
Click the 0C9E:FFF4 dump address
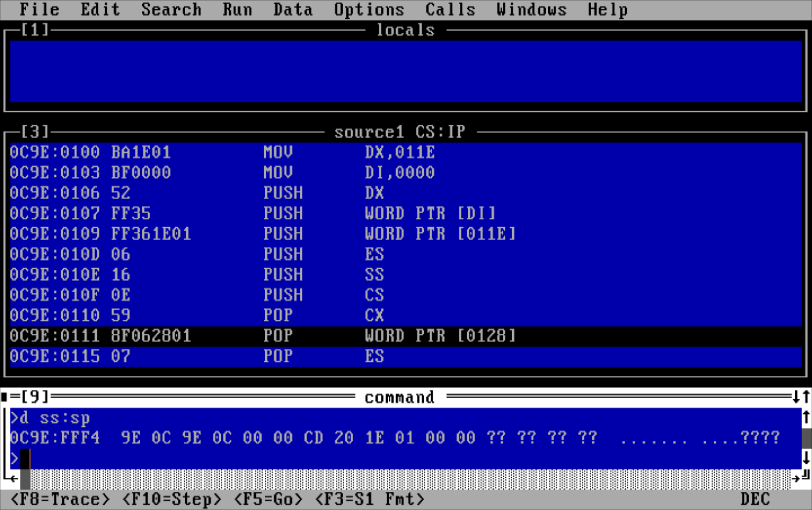pos(55,438)
